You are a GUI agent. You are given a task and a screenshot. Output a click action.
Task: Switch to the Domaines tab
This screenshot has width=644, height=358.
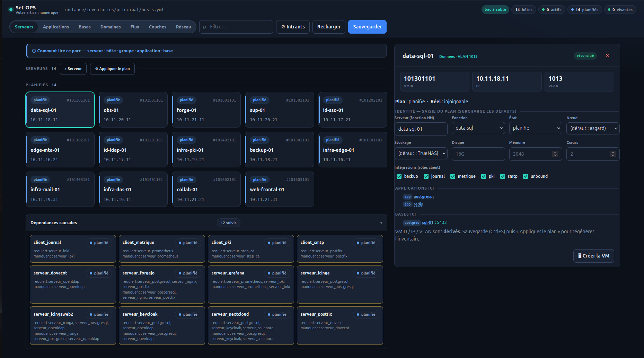coord(111,27)
